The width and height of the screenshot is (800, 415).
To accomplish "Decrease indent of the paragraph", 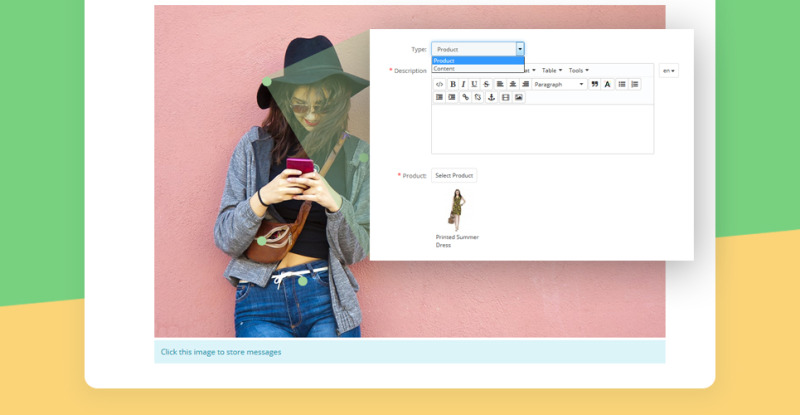I will (439, 97).
